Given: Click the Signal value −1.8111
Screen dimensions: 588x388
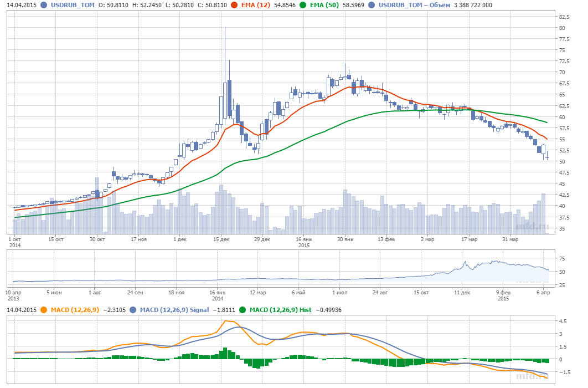Looking at the screenshot, I should tap(224, 310).
